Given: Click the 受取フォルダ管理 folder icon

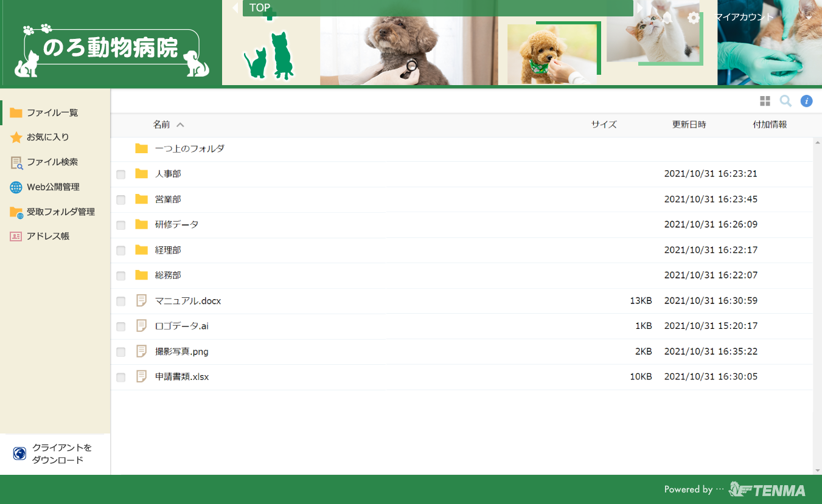Looking at the screenshot, I should [x=16, y=212].
